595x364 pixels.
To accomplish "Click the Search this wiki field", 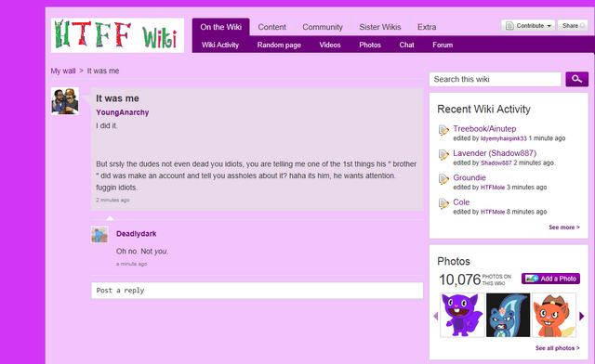I will pyautogui.click(x=495, y=79).
